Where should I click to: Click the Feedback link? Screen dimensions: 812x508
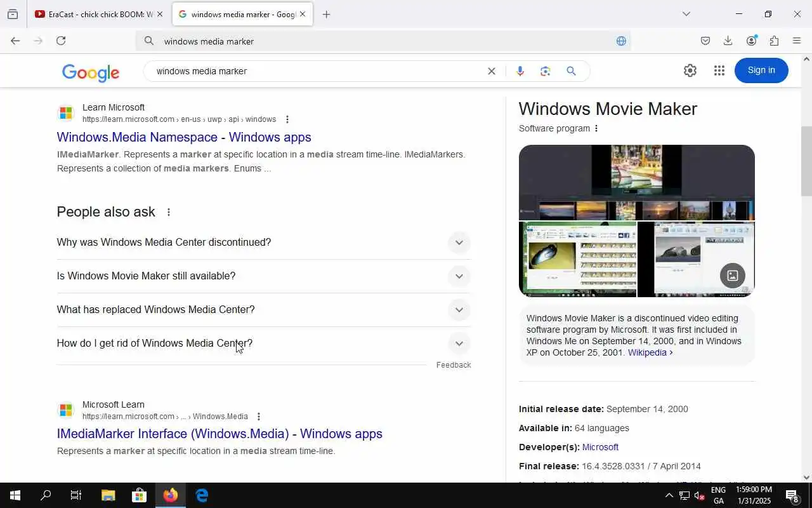[454, 365]
